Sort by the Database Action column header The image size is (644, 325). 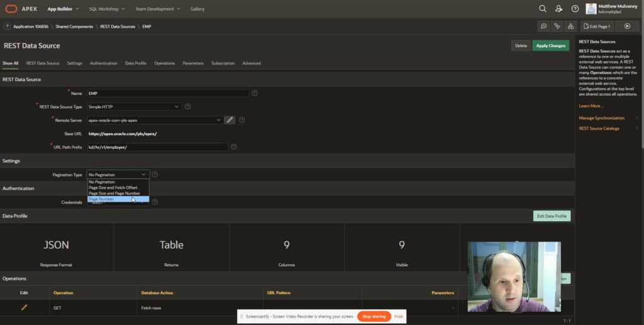click(157, 292)
